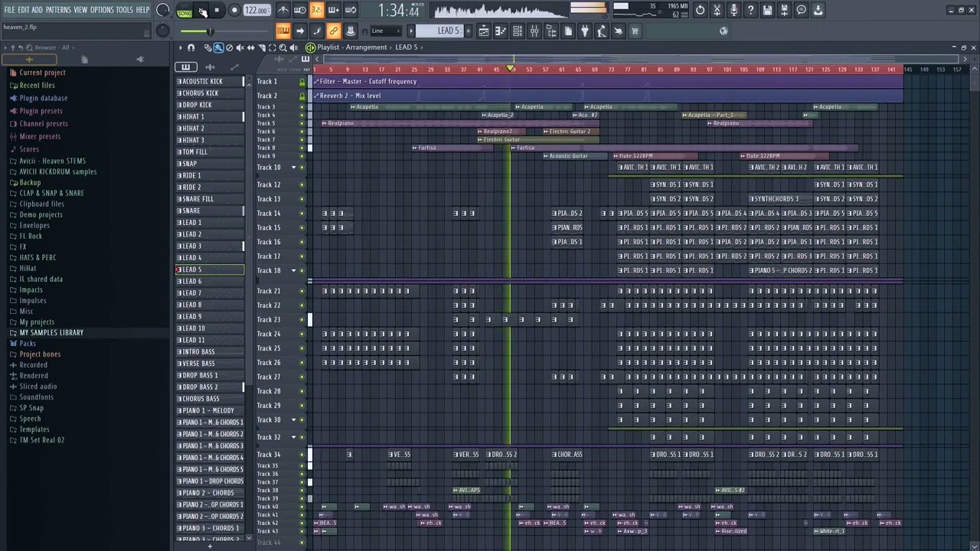The image size is (980, 551).
Task: Open the EDIT menu
Action: (24, 10)
